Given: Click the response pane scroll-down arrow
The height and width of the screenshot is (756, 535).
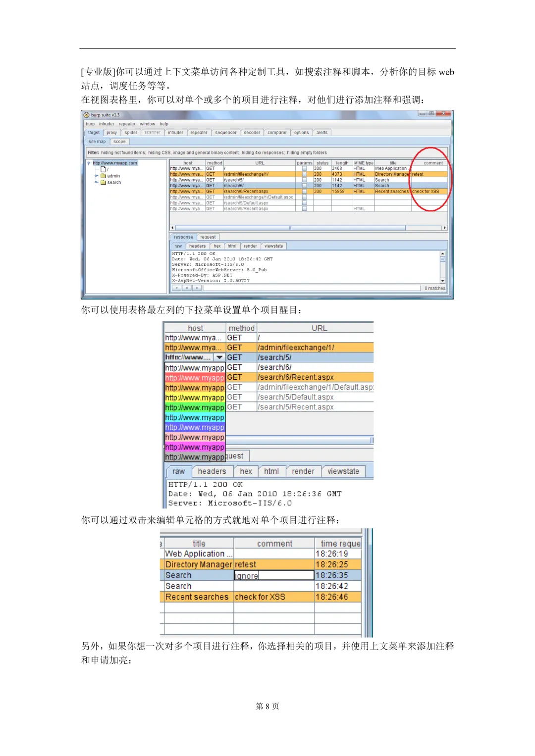Looking at the screenshot, I should [442, 281].
